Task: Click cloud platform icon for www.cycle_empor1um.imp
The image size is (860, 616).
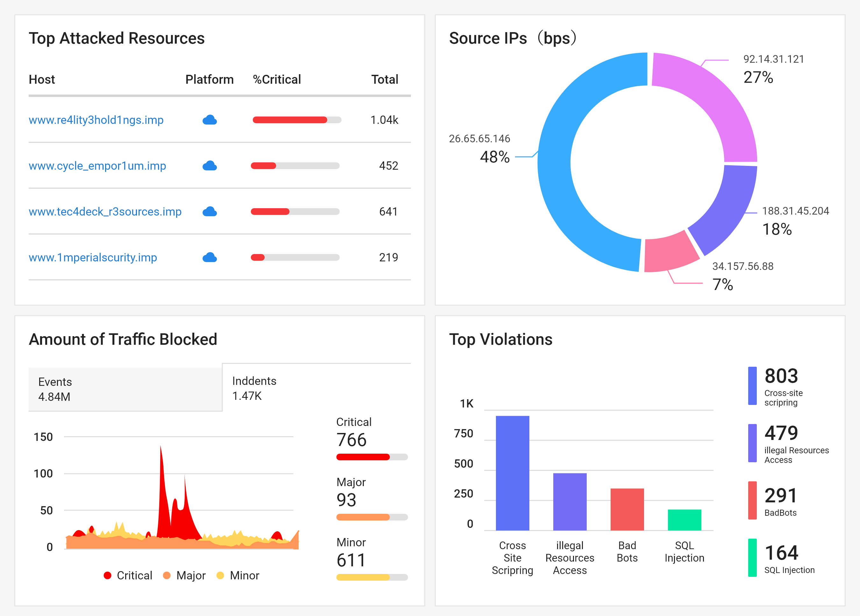Action: 210,166
